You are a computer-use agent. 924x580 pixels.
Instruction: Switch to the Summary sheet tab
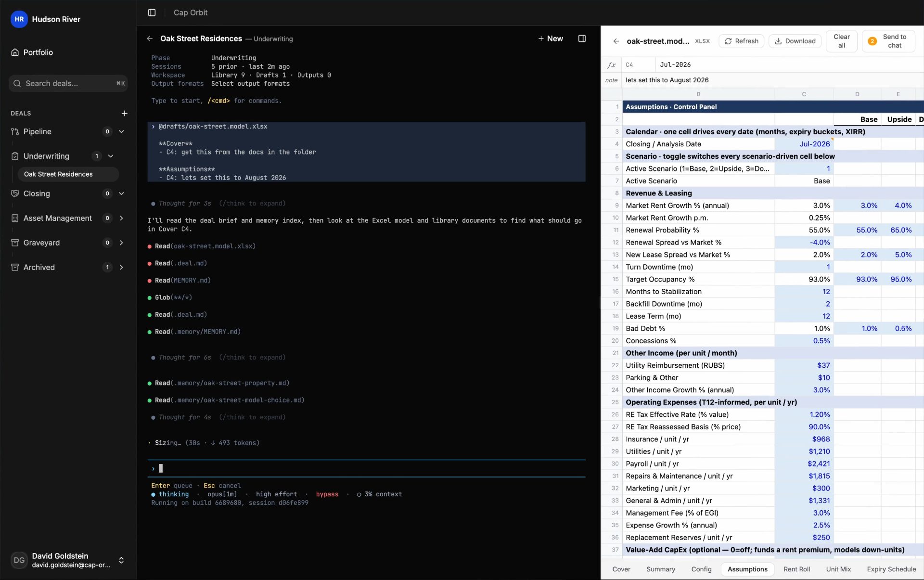pos(660,569)
